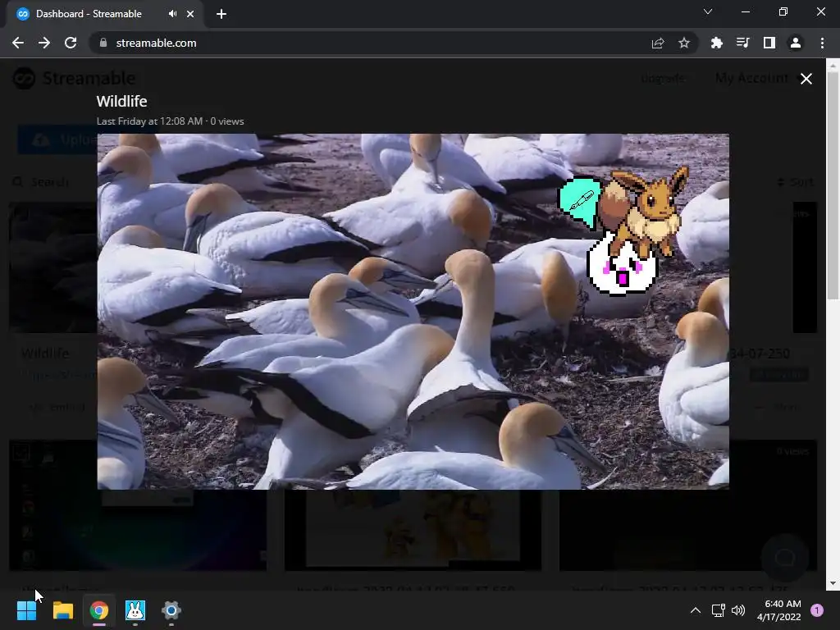Bookmark this tab with star
The image size is (840, 630).
click(684, 43)
